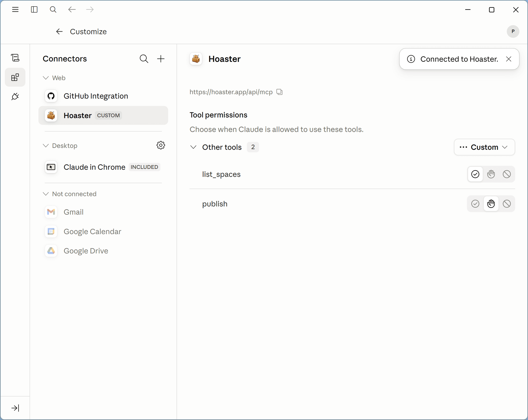
Task: Dismiss the Connected to Hoaster notification
Action: coord(509,59)
